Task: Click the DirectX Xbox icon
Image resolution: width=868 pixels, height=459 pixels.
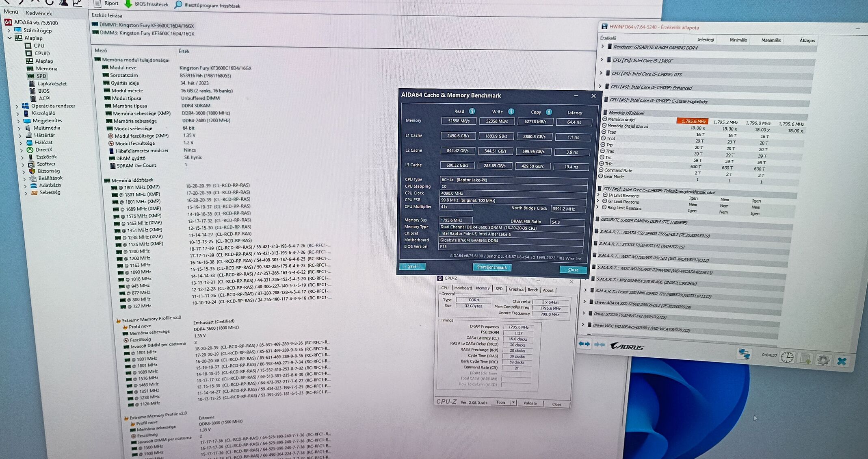Action: coord(30,150)
